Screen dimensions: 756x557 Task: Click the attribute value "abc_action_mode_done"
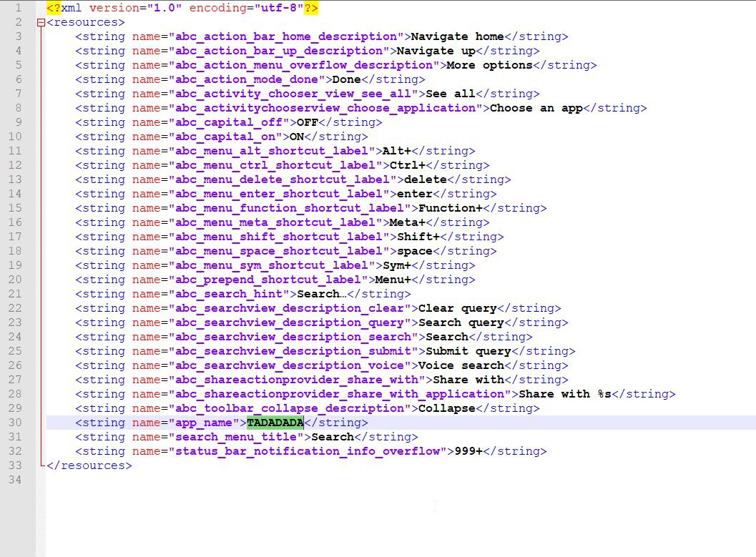pos(247,79)
